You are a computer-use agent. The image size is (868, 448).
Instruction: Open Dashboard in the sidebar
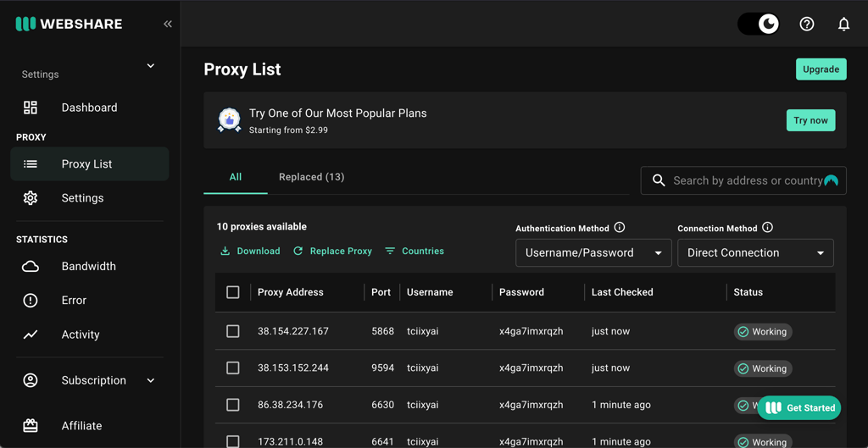[x=90, y=108]
